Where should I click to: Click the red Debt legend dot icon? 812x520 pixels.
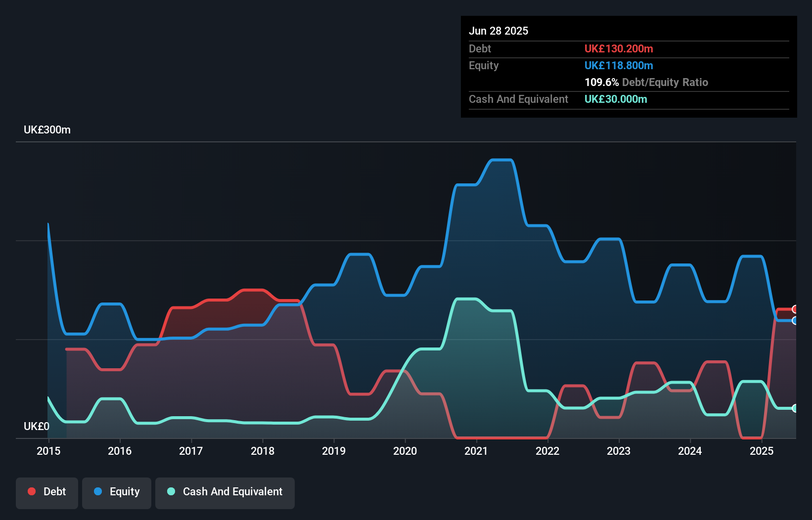click(x=32, y=491)
